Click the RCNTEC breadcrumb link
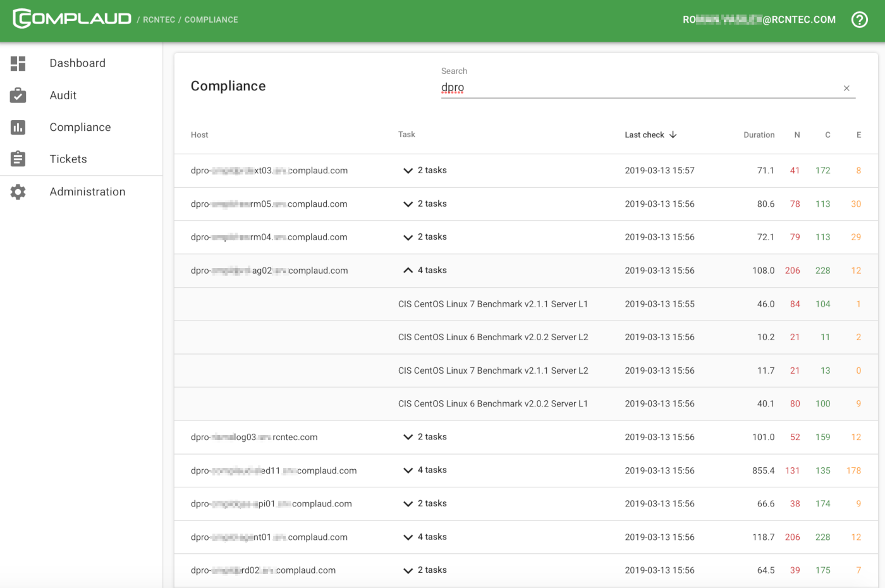This screenshot has width=885, height=588. [x=159, y=20]
